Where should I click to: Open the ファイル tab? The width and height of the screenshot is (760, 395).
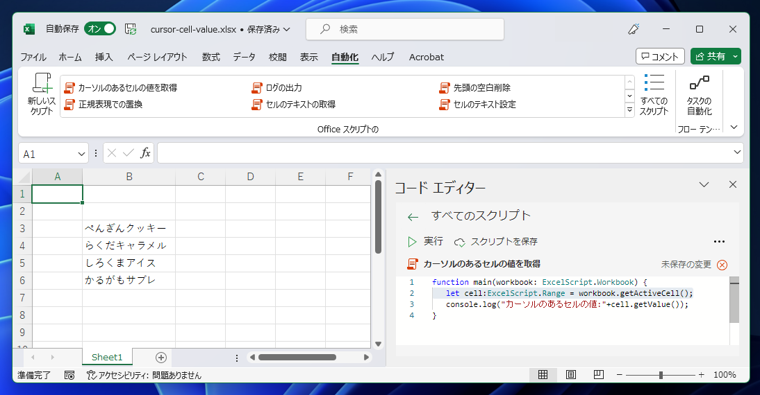coord(33,57)
